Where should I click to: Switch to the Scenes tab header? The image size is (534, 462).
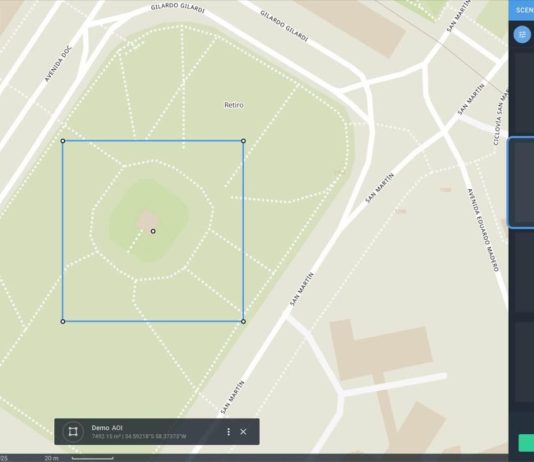coord(524,10)
